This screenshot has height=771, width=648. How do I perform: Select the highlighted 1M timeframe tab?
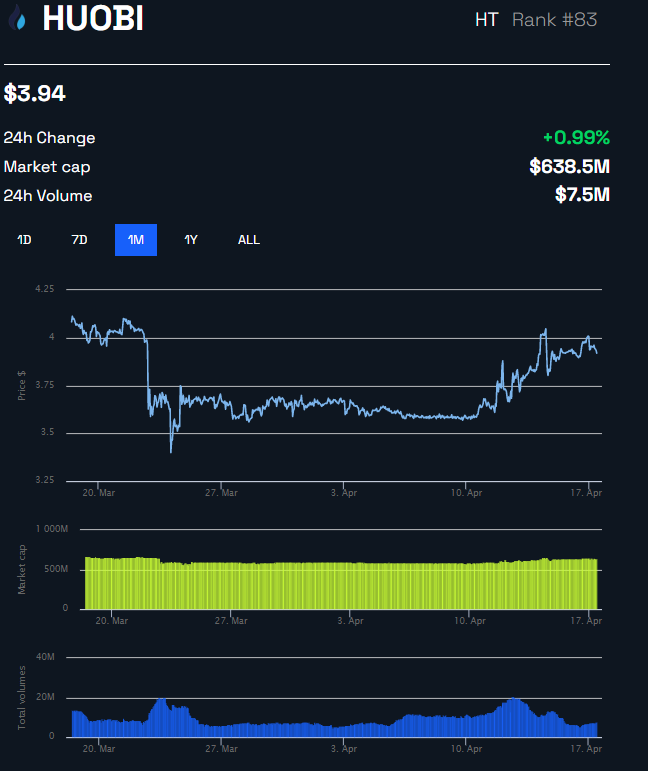(x=136, y=240)
